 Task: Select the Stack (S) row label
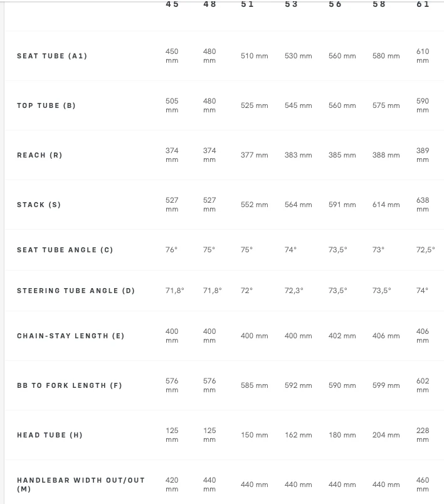coord(38,205)
